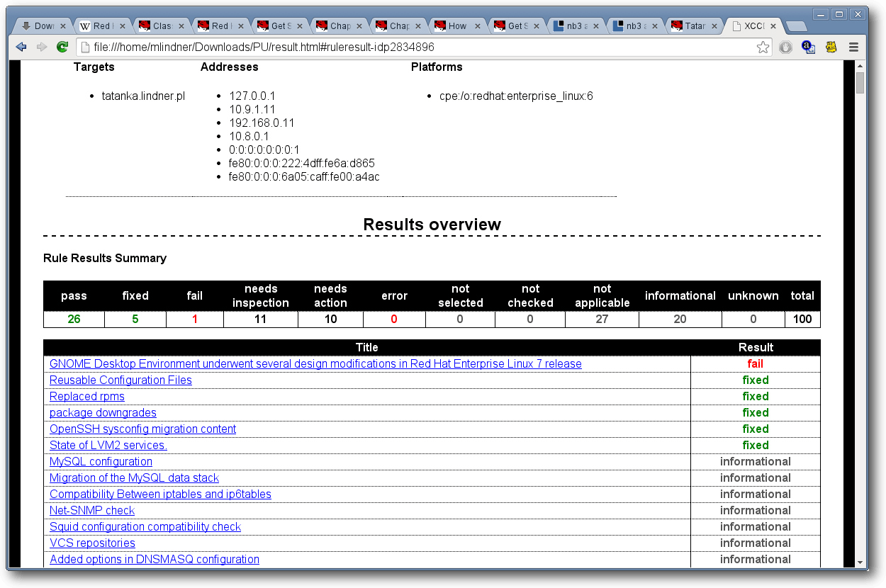Close the 'Tatan' tab with its x
Image resolution: width=886 pixels, height=588 pixels.
(714, 26)
